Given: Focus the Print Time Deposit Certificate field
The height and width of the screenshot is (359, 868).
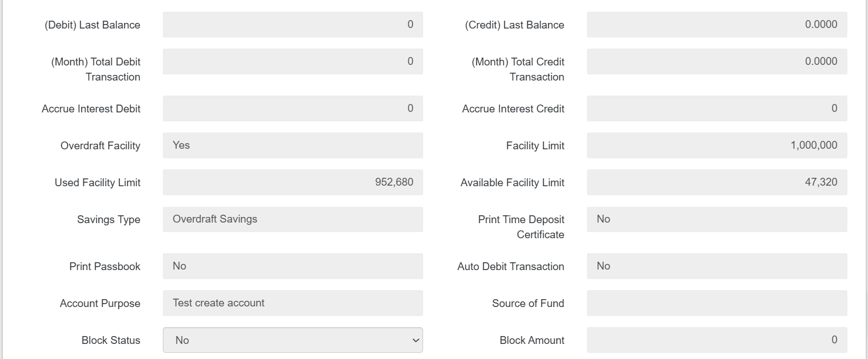Looking at the screenshot, I should [x=716, y=219].
